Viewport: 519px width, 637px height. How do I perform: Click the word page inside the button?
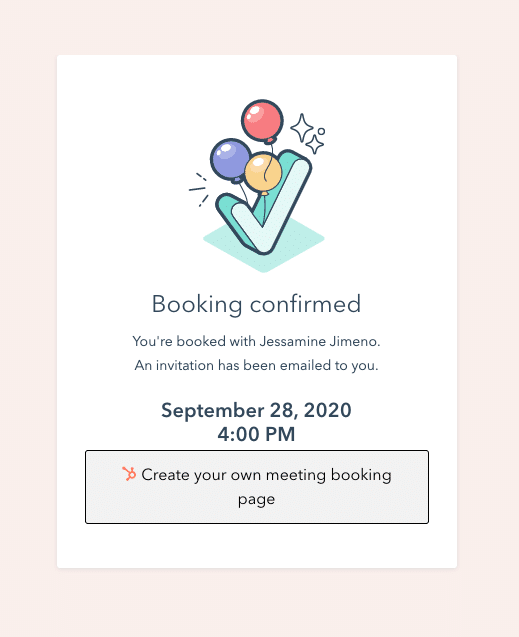coord(256,500)
